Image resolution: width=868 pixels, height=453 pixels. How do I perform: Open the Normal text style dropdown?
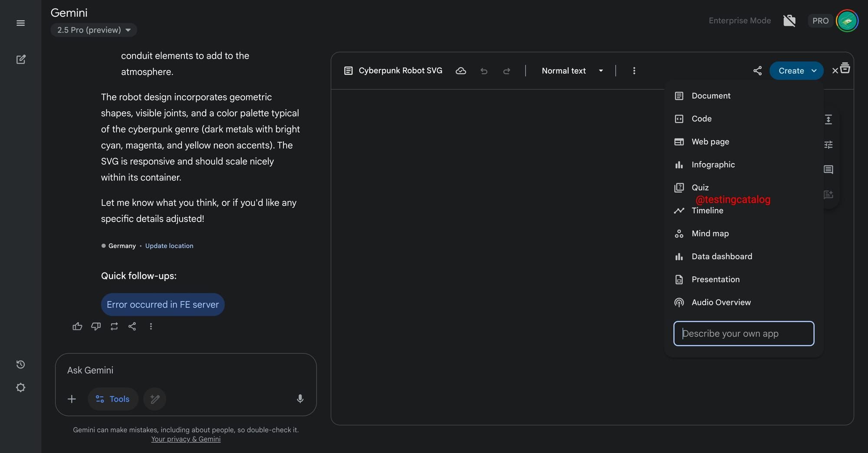coord(572,71)
